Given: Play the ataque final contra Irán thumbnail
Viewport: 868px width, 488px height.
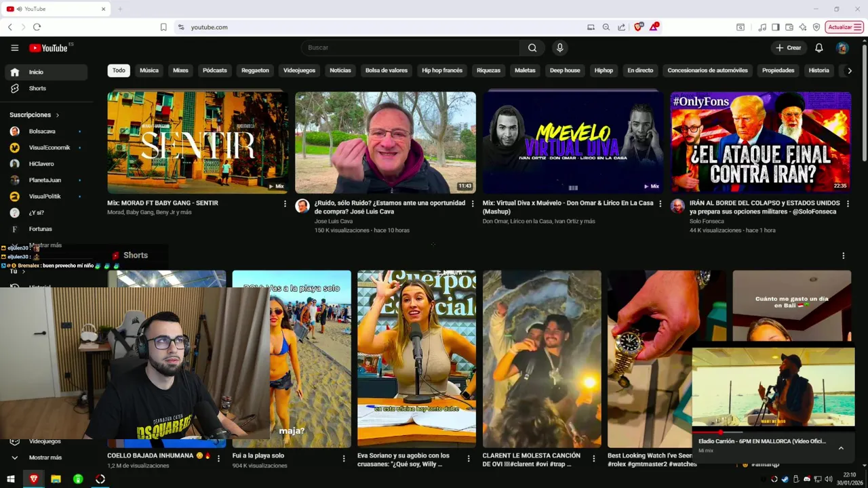Looking at the screenshot, I should tap(761, 142).
